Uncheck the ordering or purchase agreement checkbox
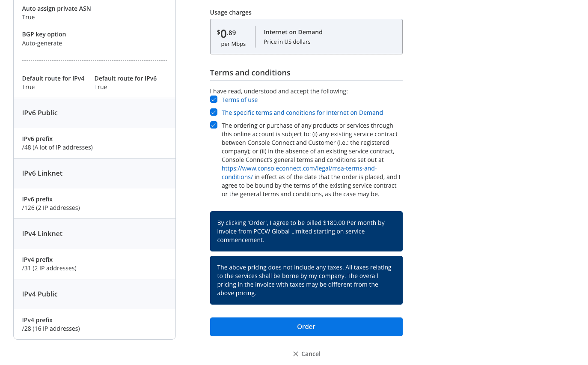 pyautogui.click(x=214, y=125)
